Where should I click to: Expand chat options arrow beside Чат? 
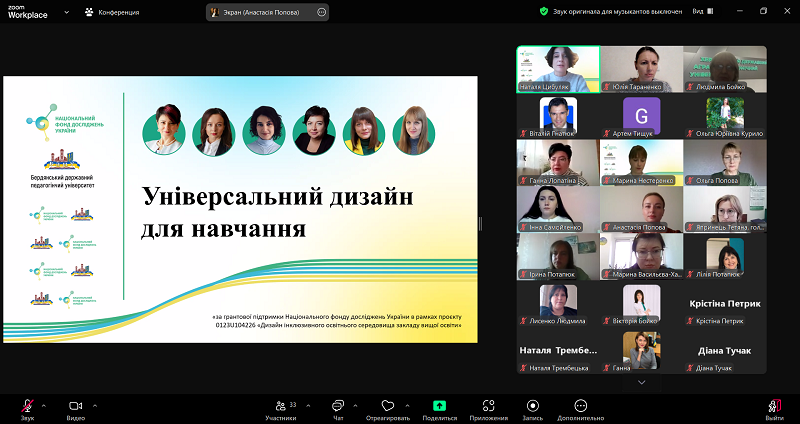click(355, 406)
